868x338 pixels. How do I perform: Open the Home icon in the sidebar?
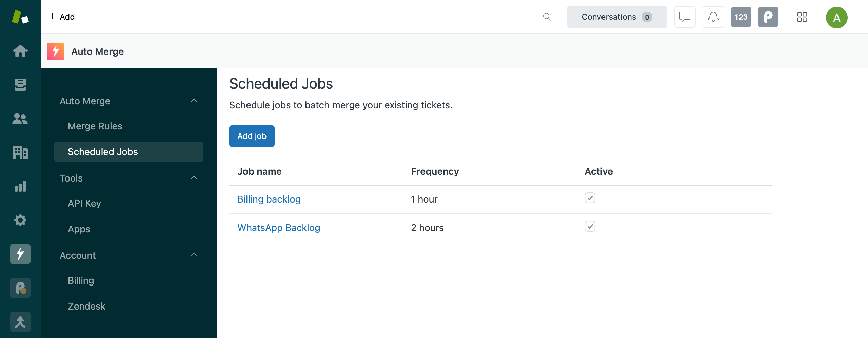(x=20, y=51)
